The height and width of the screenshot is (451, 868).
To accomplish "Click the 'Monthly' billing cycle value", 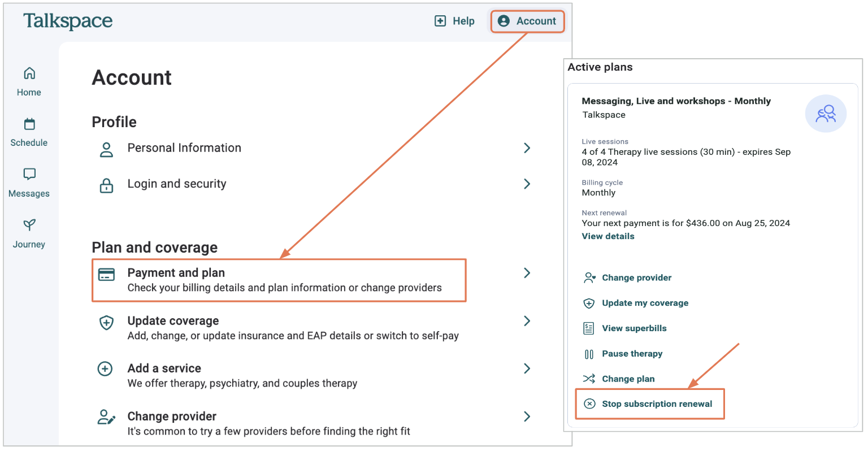I will 599,193.
